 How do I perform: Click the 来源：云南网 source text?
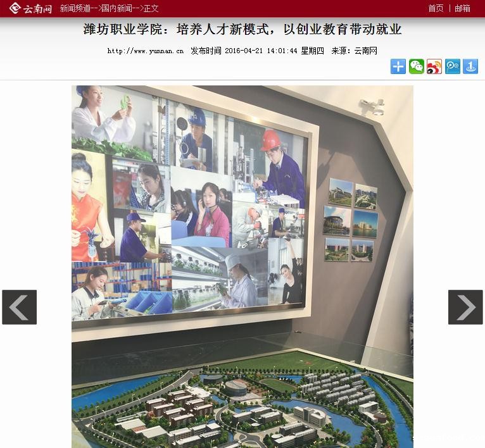point(354,51)
